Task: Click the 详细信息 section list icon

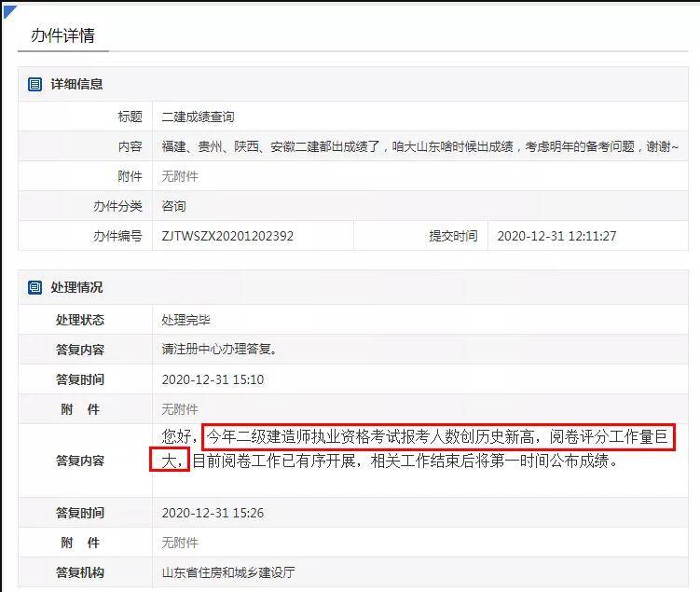Action: coord(34,84)
